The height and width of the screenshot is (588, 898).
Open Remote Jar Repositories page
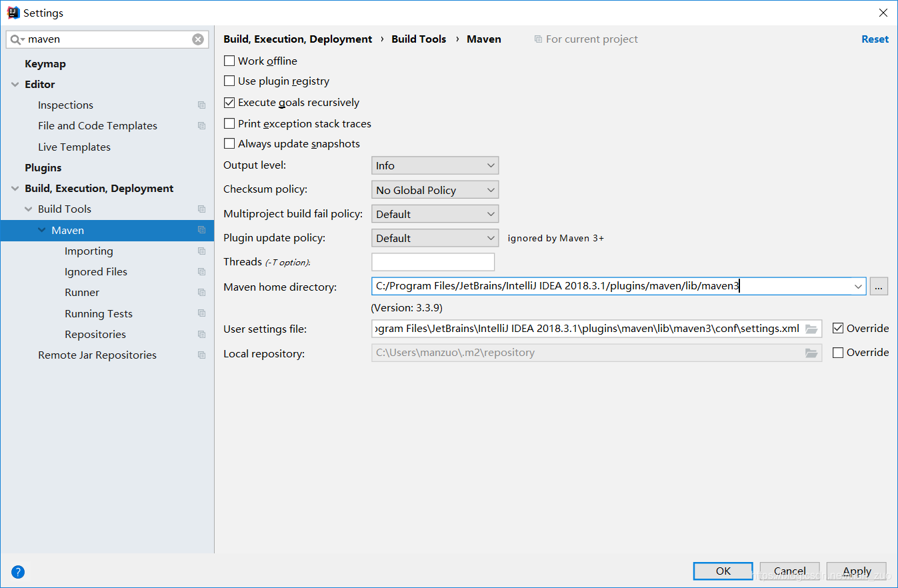tap(97, 355)
